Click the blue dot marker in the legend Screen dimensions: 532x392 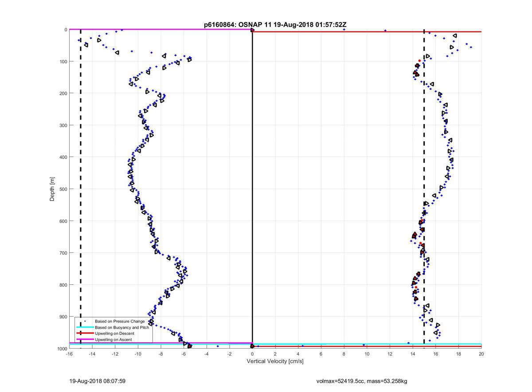pos(85,321)
